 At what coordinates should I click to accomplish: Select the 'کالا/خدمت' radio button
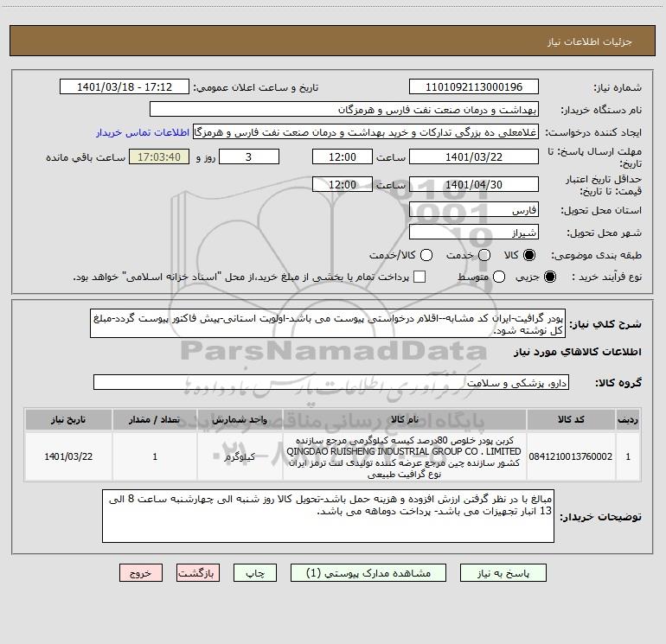click(x=426, y=255)
